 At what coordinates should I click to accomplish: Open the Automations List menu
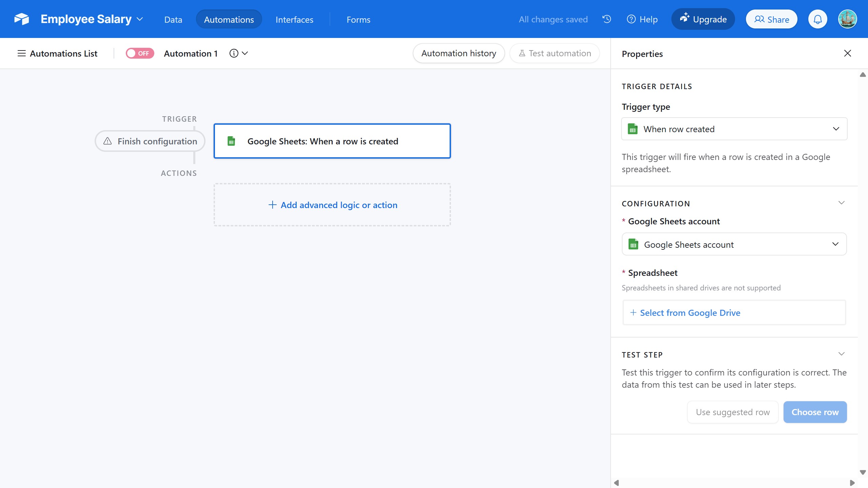[x=57, y=54]
